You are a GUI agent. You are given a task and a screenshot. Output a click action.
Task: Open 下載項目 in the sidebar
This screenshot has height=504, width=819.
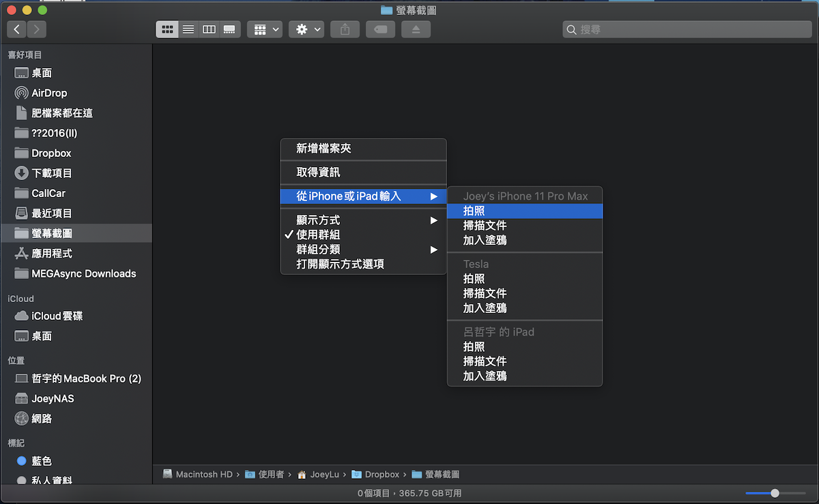[x=76, y=173]
